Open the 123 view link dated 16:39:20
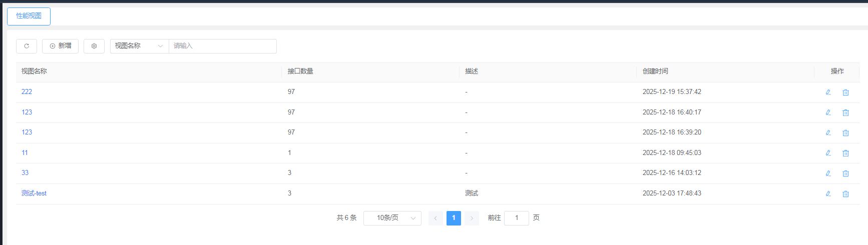 point(27,132)
